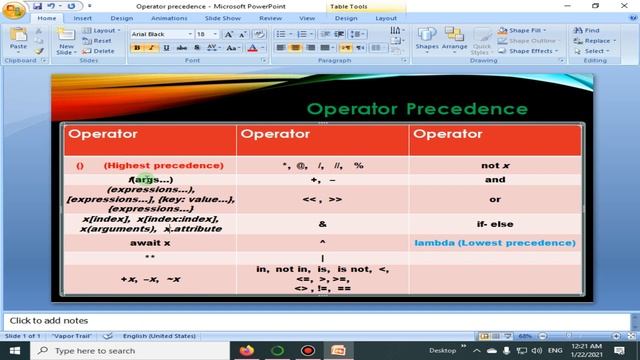The image size is (640, 360).
Task: Click the Cut scissors icon
Action: pos(38,31)
